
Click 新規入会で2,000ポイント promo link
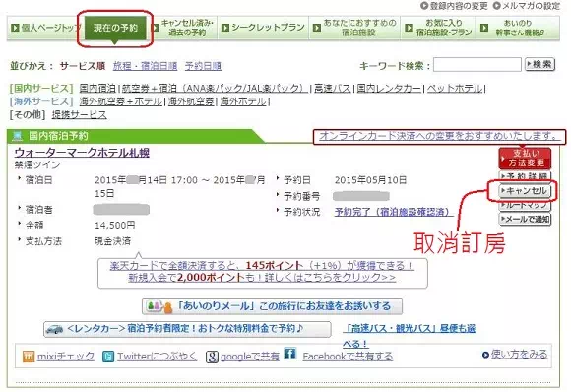(x=262, y=278)
